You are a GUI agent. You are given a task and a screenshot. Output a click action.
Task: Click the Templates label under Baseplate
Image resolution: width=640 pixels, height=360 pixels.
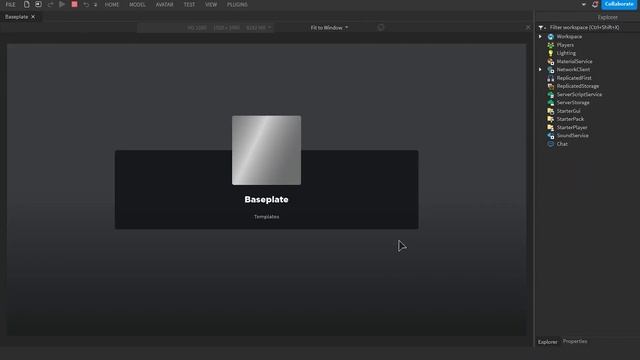tap(267, 217)
